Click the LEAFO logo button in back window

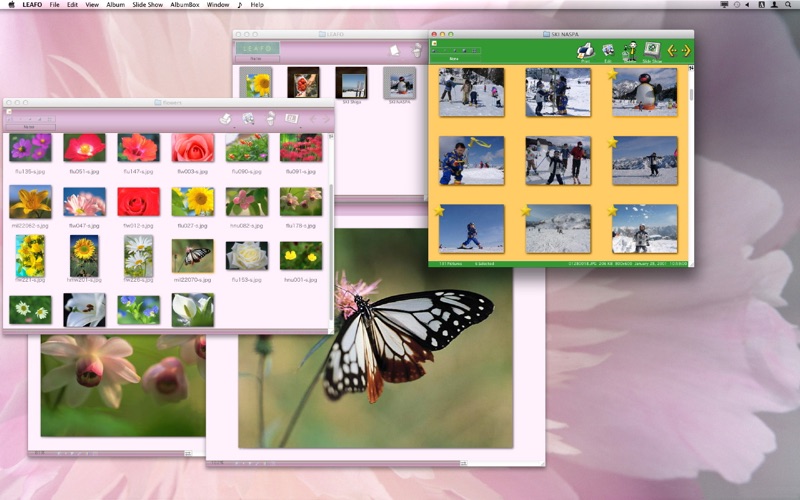pyautogui.click(x=257, y=48)
